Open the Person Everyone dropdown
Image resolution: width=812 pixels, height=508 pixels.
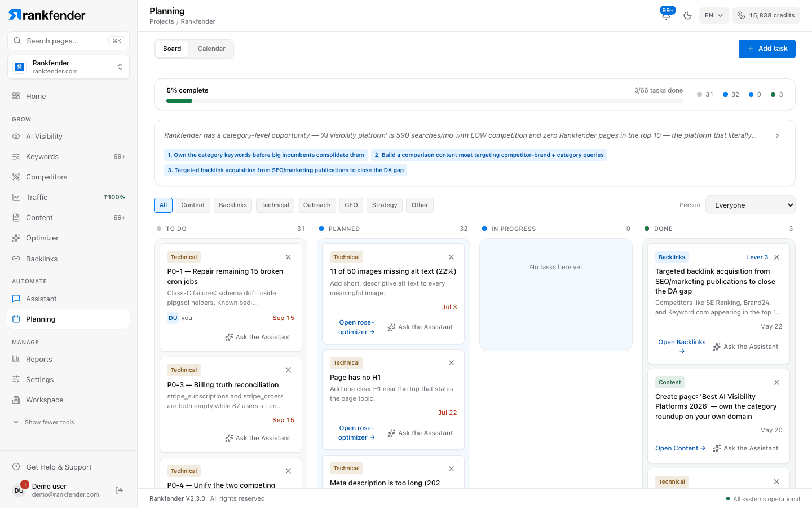point(751,205)
